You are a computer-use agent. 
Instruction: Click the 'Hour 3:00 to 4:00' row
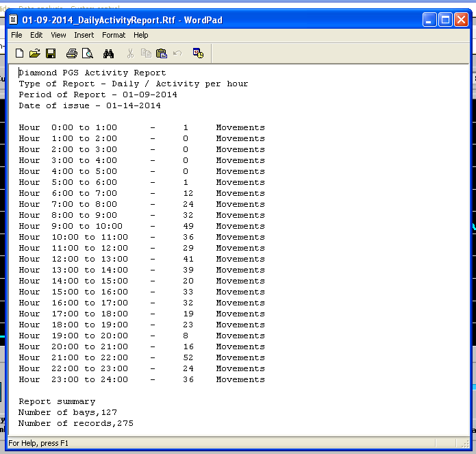tap(142, 160)
